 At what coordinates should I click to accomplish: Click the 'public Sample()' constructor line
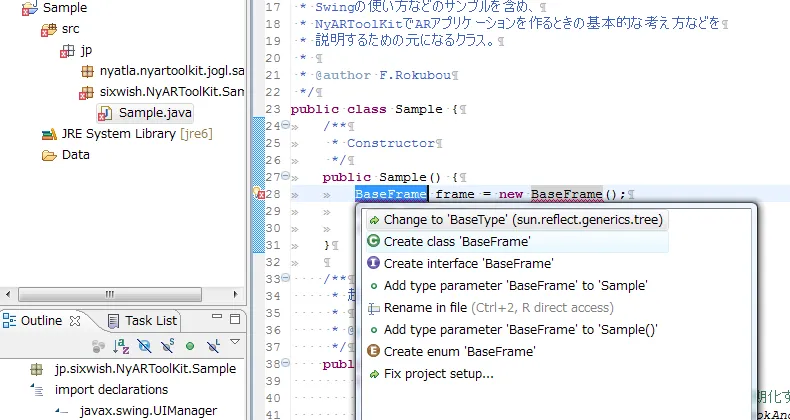[x=394, y=177]
